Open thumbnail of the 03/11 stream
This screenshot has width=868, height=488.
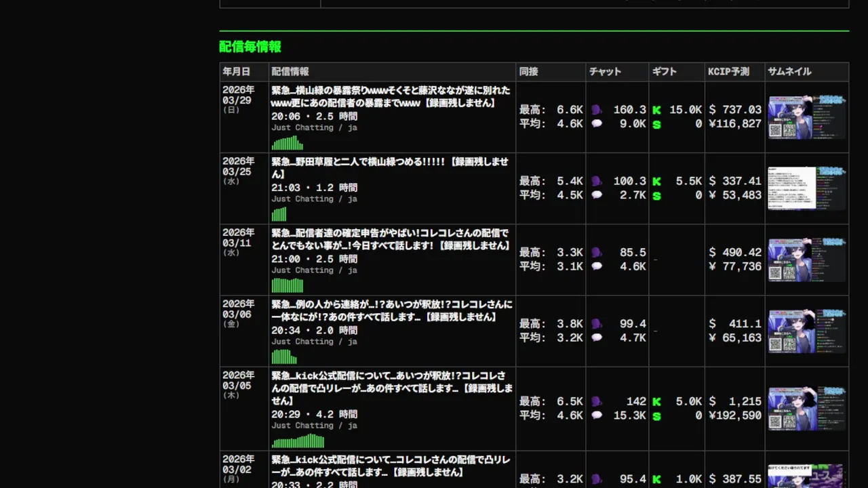[807, 260]
